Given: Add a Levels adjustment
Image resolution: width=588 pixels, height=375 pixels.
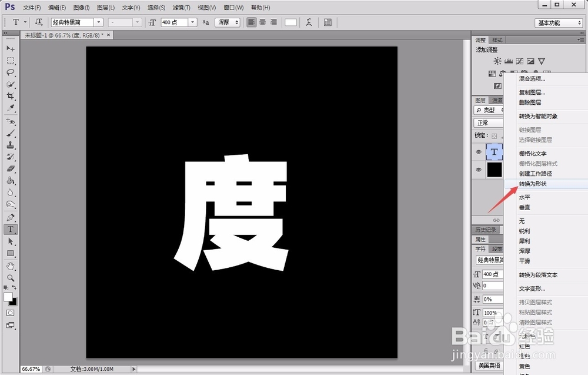Looking at the screenshot, I should tap(509, 61).
